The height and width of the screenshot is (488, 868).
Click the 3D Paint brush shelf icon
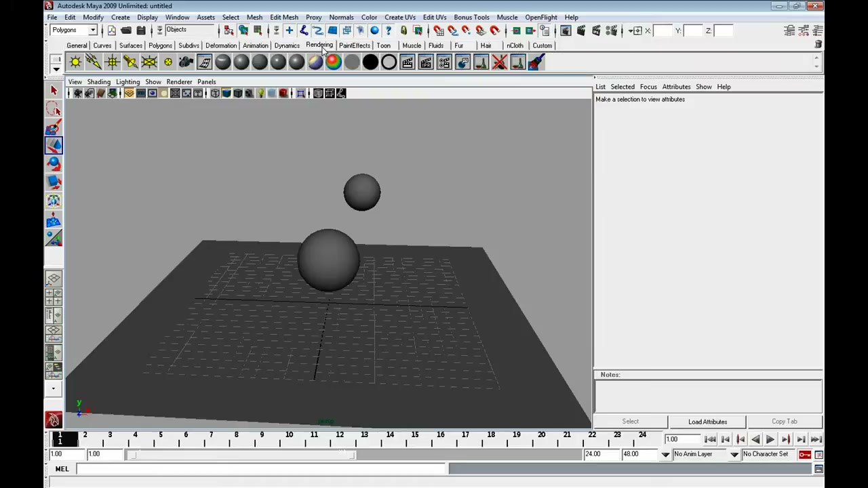tap(536, 62)
